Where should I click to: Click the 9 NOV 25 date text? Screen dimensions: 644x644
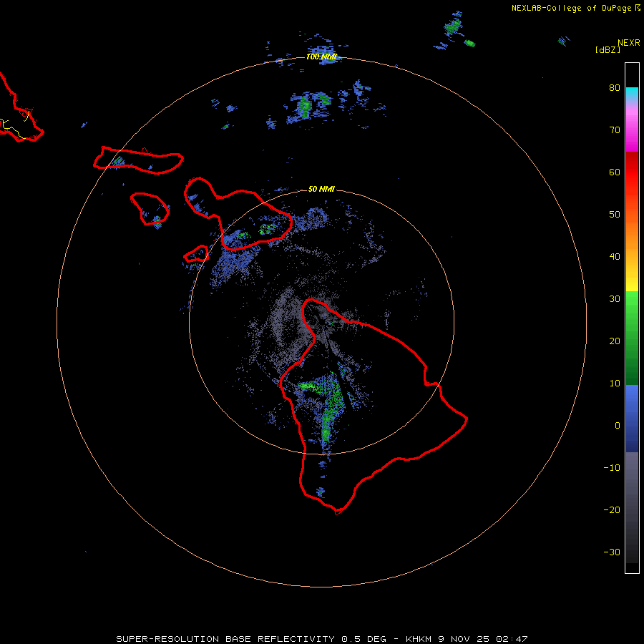pos(464,639)
